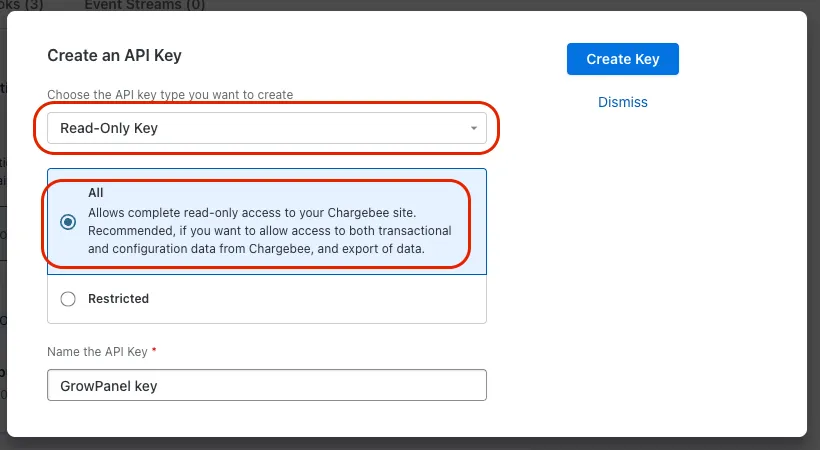Open the Read-Only Key type dropdown
This screenshot has height=450, width=820.
click(x=267, y=128)
